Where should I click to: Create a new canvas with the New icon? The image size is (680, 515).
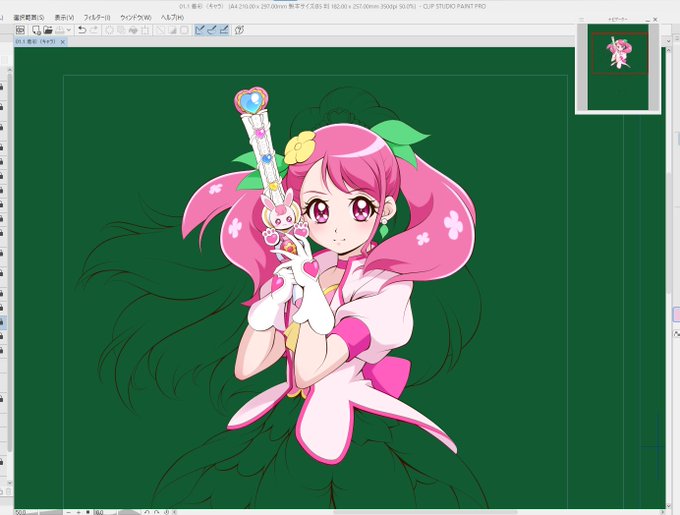pyautogui.click(x=36, y=30)
